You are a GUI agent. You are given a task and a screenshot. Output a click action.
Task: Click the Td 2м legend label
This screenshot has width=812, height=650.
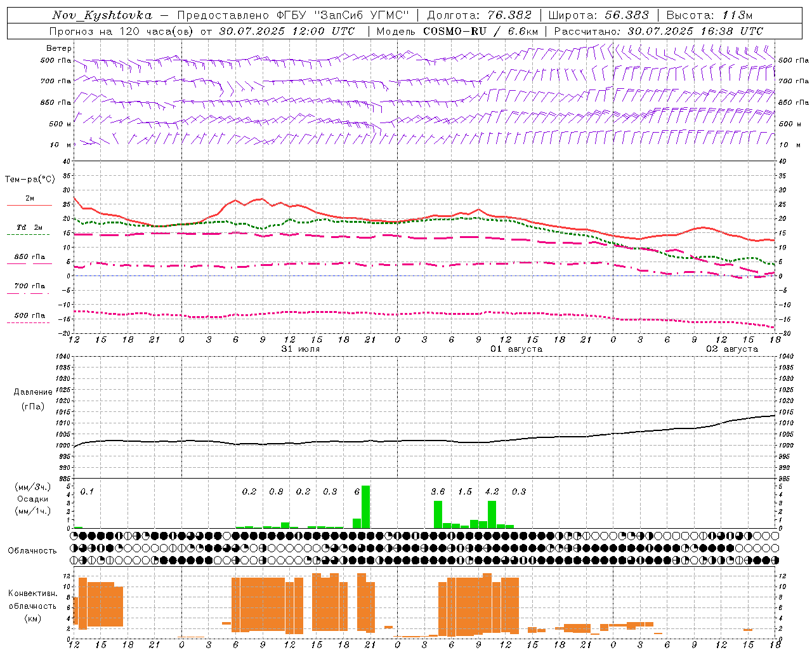coord(30,227)
